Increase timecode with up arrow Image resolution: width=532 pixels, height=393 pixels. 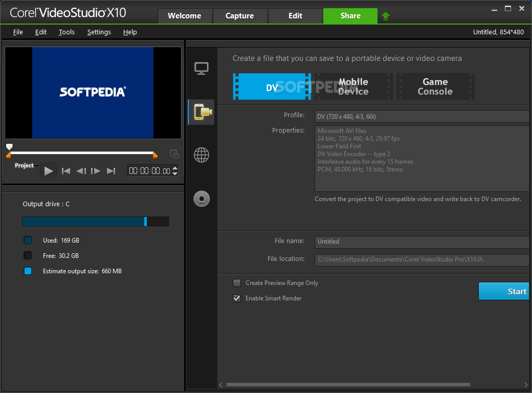click(175, 168)
